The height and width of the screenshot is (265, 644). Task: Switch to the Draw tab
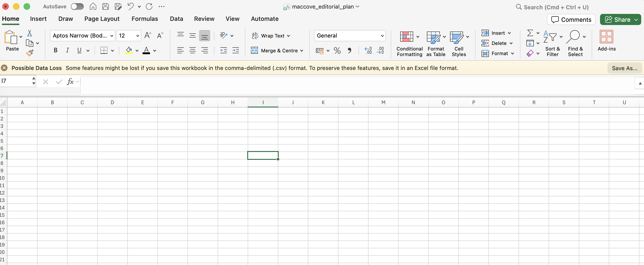pos(66,19)
